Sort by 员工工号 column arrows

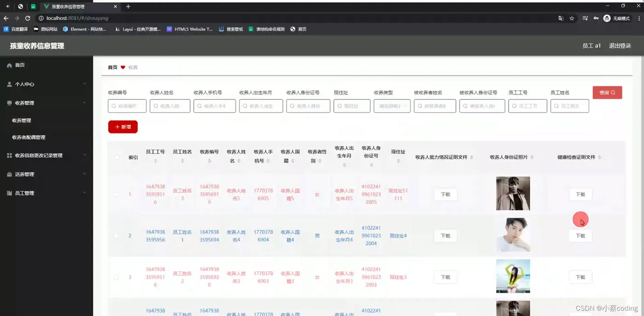[x=155, y=161]
